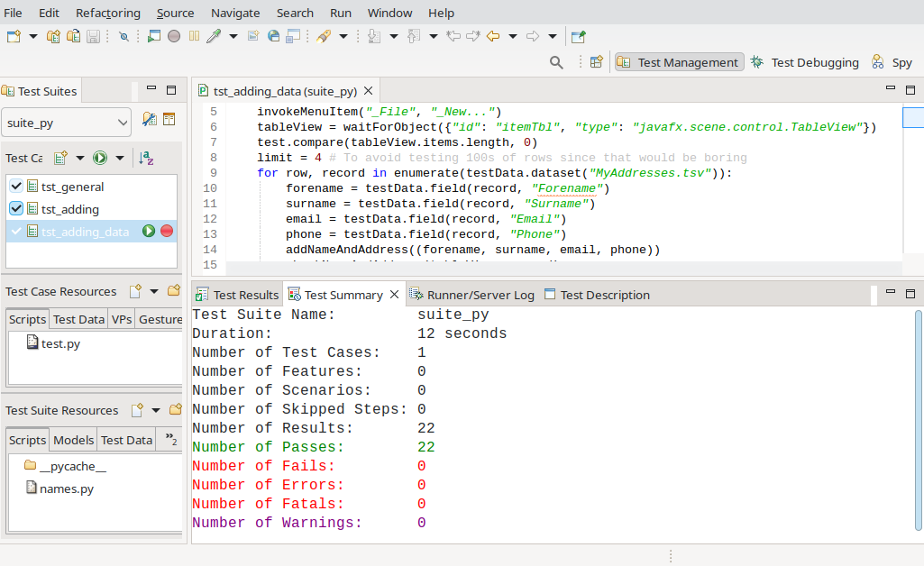Uncheck the tst_general test case checkbox
This screenshot has width=924, height=566.
tap(16, 187)
